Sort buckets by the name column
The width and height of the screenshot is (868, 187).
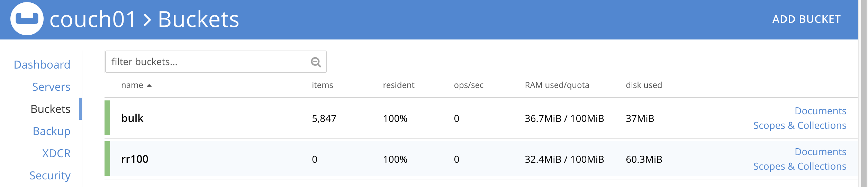click(132, 85)
